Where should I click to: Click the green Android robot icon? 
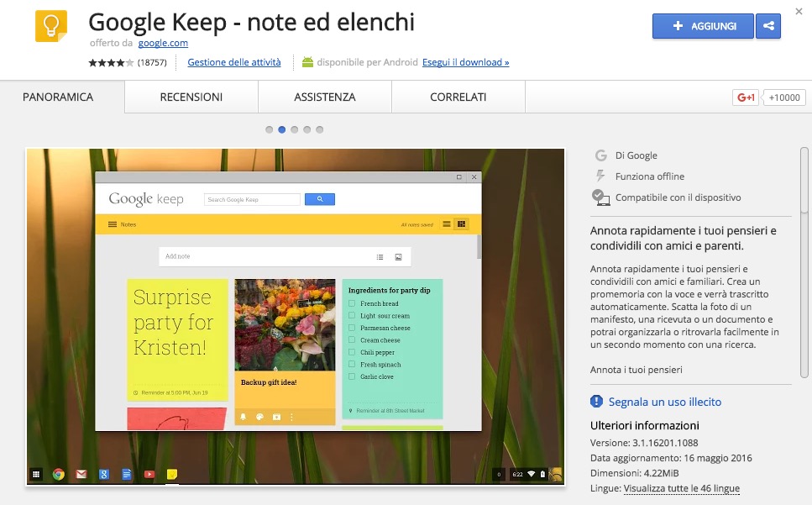tap(307, 62)
